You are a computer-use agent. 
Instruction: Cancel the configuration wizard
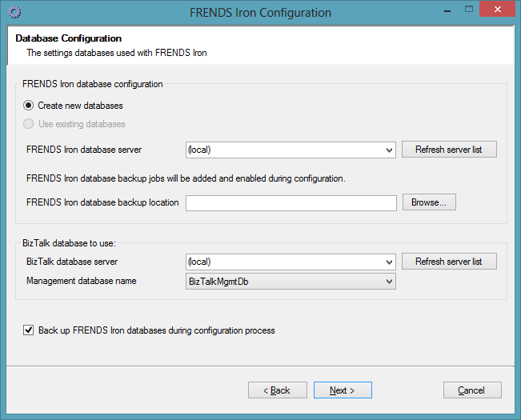coord(472,390)
